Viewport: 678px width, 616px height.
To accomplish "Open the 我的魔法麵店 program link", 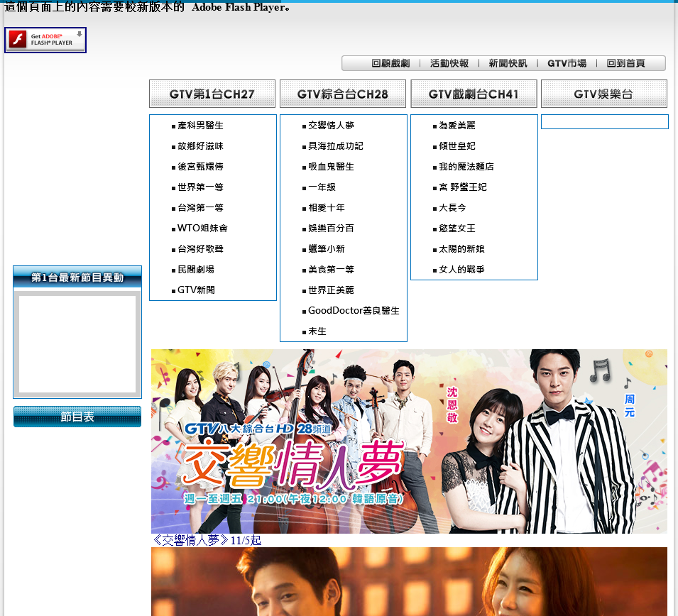I will coord(466,167).
